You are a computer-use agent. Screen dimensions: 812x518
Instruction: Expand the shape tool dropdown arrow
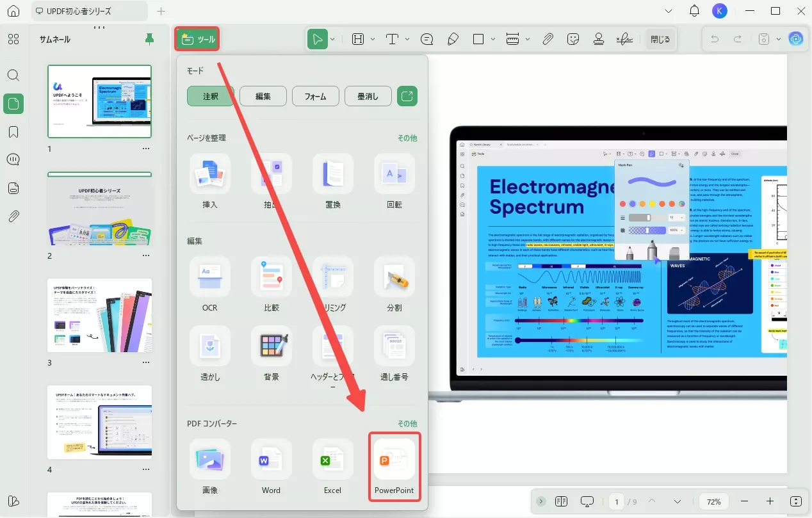point(493,39)
